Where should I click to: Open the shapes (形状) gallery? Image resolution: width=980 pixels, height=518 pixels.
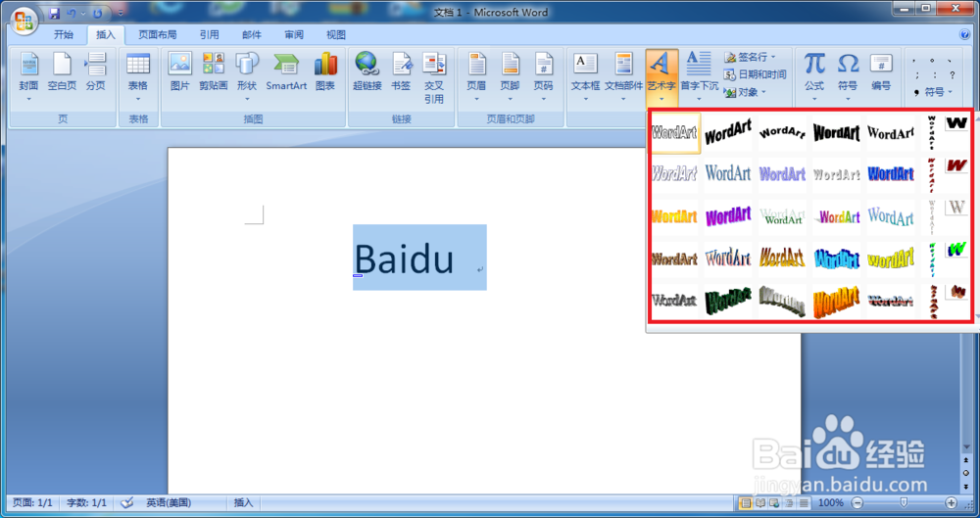[x=247, y=76]
